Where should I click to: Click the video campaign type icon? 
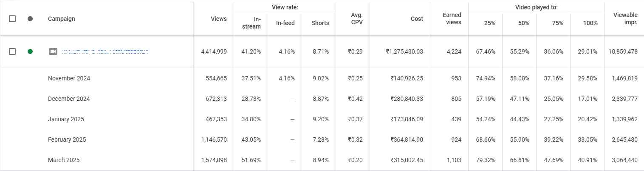coord(53,51)
